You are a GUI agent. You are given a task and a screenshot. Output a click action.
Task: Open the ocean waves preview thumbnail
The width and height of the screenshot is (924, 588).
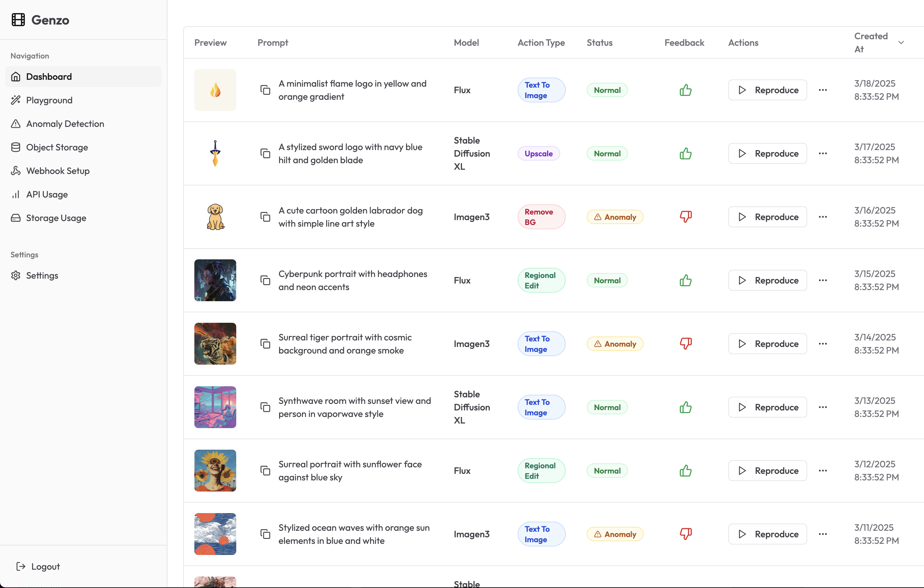[x=215, y=534]
